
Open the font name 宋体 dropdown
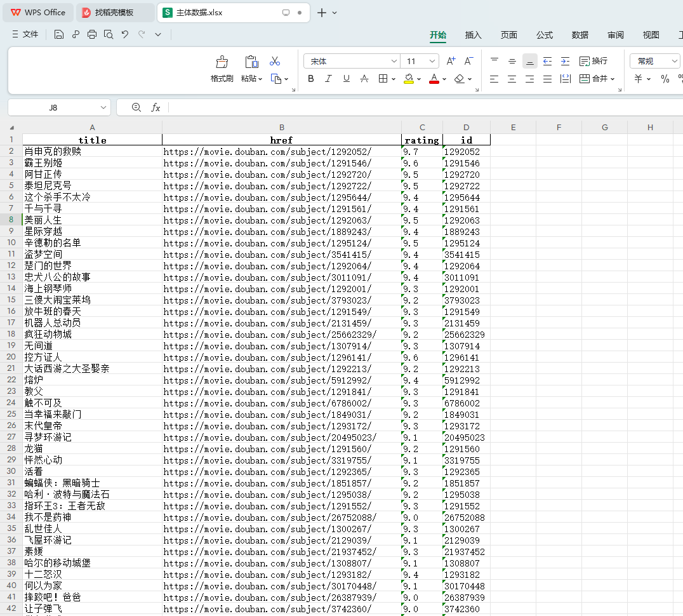pyautogui.click(x=394, y=61)
